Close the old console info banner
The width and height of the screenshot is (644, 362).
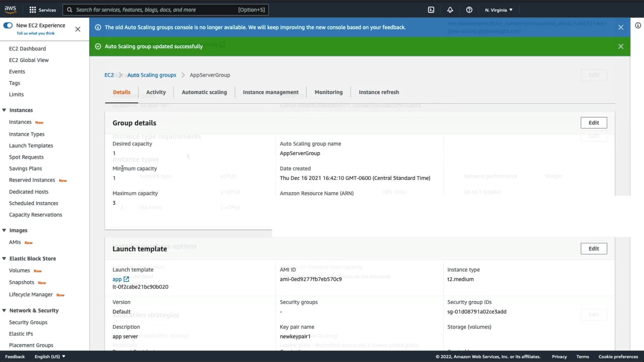pyautogui.click(x=621, y=27)
